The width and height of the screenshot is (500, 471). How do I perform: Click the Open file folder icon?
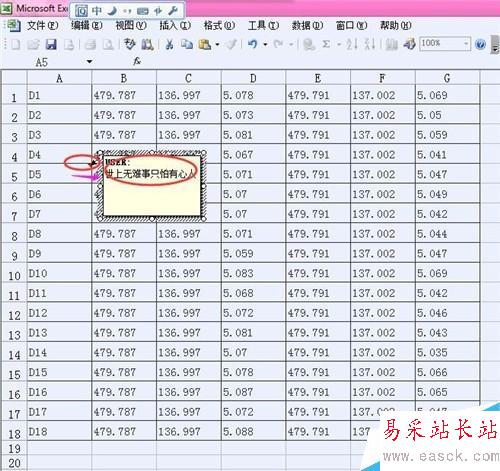click(33, 44)
